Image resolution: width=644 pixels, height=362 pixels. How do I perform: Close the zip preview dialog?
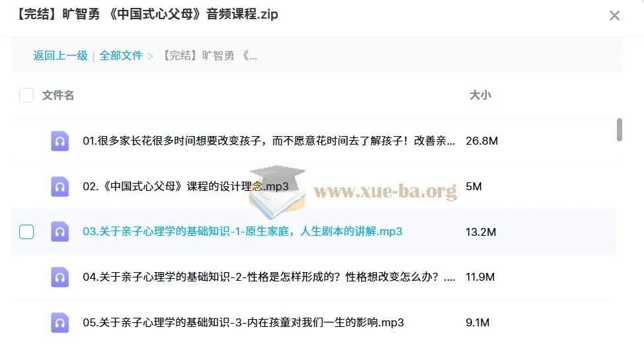pos(614,16)
